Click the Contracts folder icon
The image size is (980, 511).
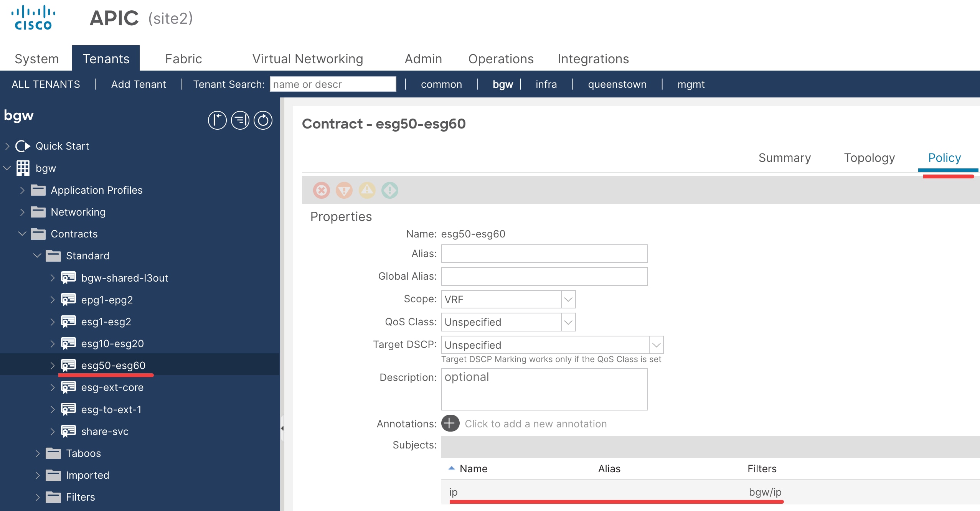tap(38, 234)
